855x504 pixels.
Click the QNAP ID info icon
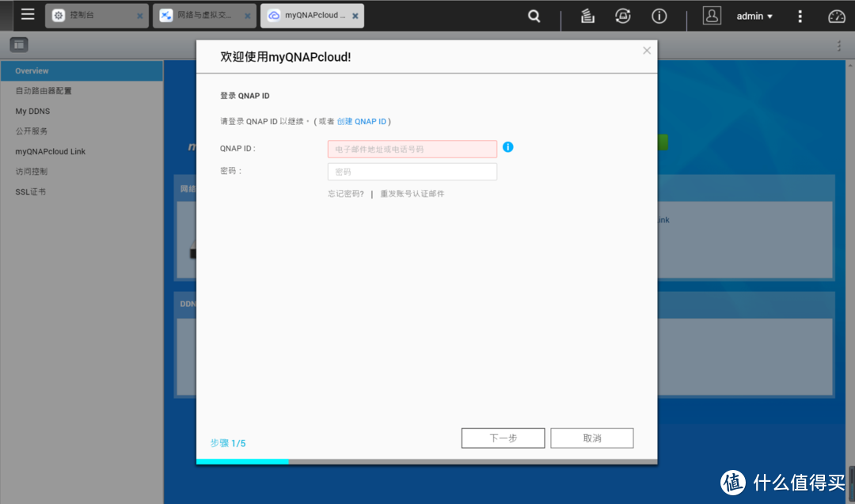click(x=507, y=147)
